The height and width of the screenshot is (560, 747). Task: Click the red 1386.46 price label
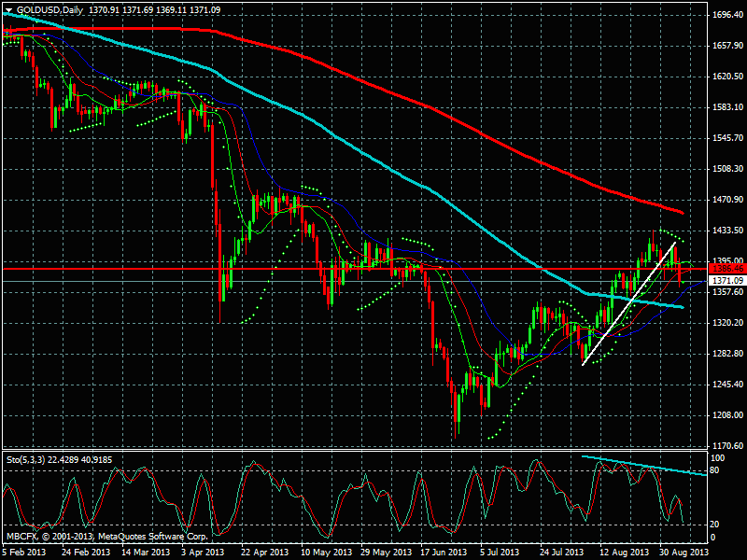724,269
